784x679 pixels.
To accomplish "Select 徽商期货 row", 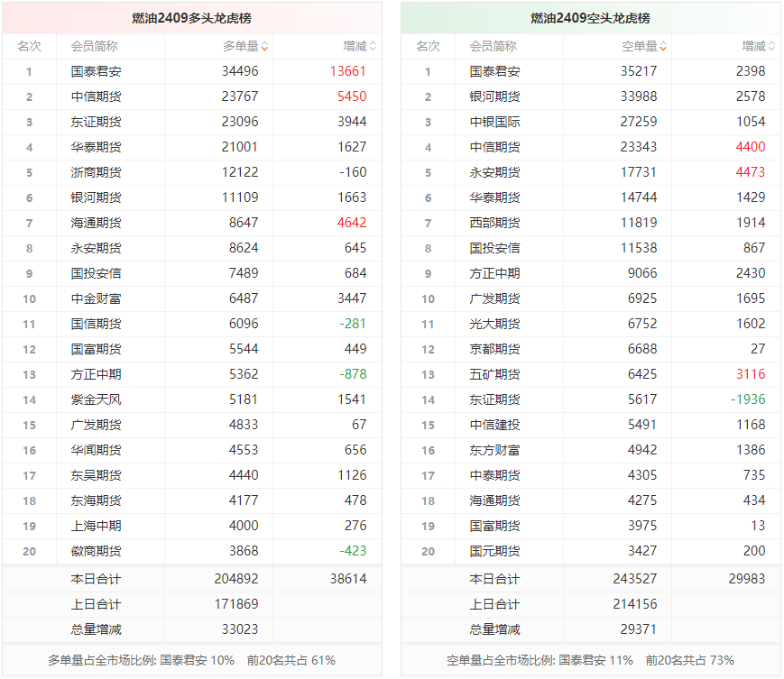I will pos(192,551).
